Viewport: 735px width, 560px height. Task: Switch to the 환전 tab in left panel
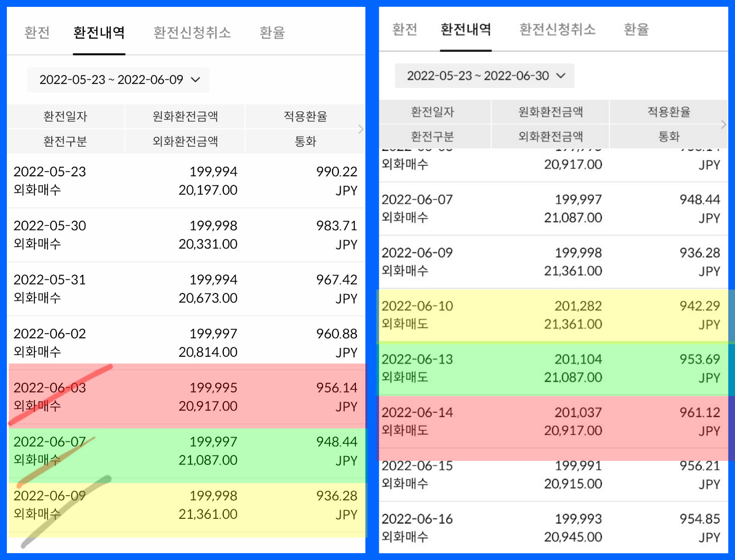click(36, 32)
